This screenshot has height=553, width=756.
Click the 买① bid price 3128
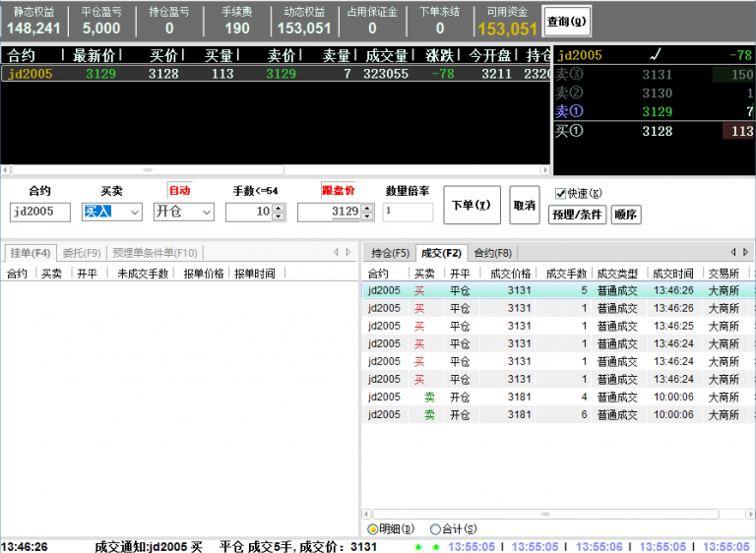[x=657, y=131]
